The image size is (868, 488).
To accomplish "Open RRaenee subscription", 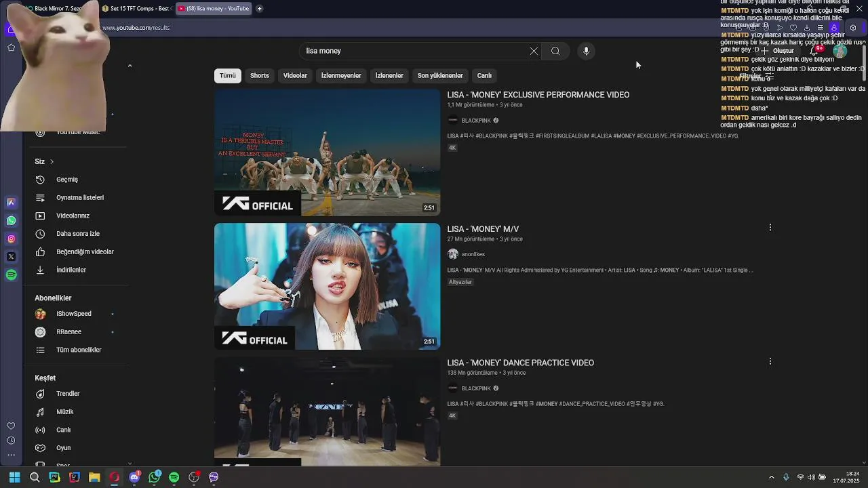I will point(69,332).
